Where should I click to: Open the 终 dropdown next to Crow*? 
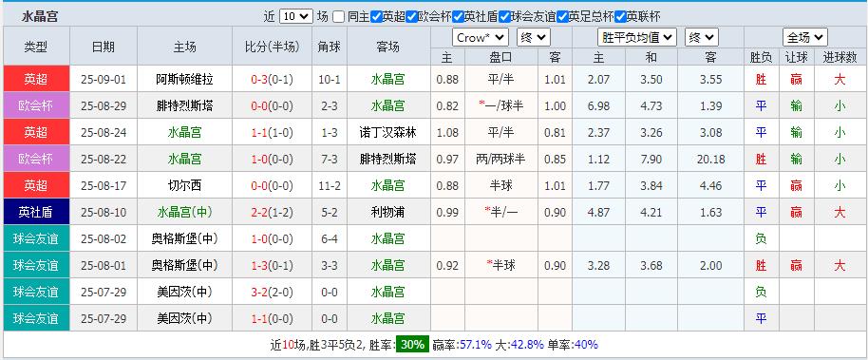click(x=534, y=38)
